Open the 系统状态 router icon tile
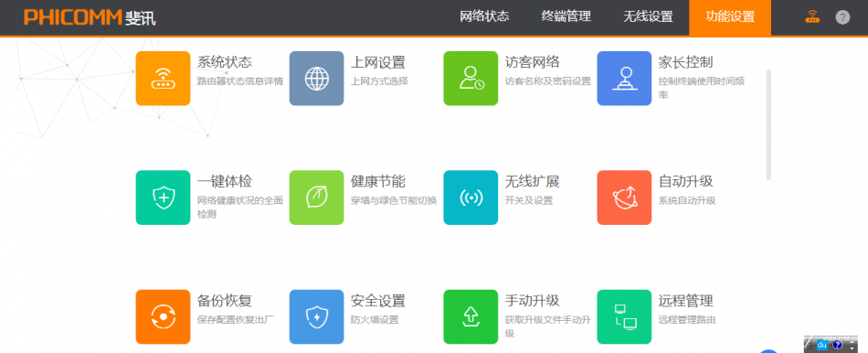The height and width of the screenshot is (353, 868). point(163,78)
